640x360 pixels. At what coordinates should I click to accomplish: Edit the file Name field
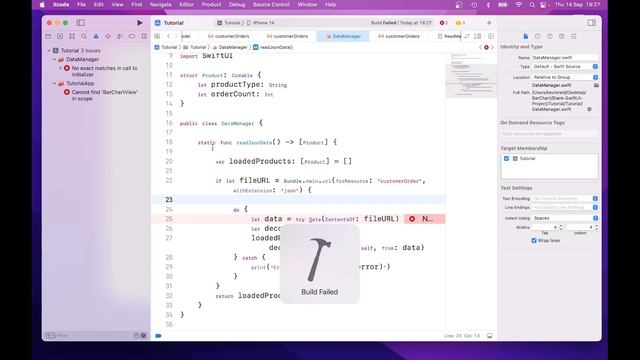[x=565, y=58]
